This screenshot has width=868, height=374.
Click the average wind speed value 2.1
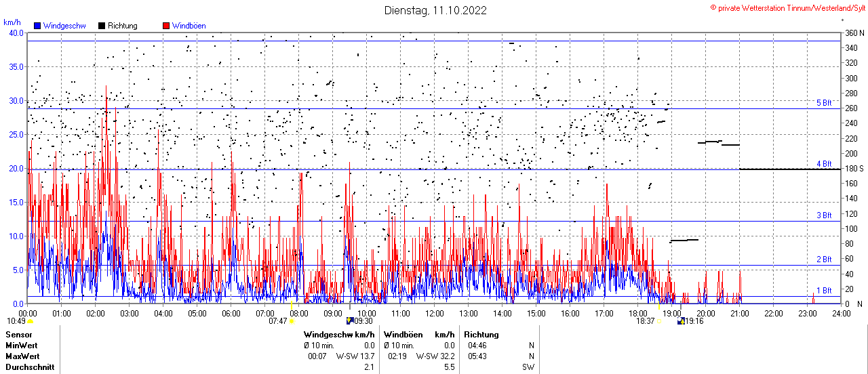(369, 367)
